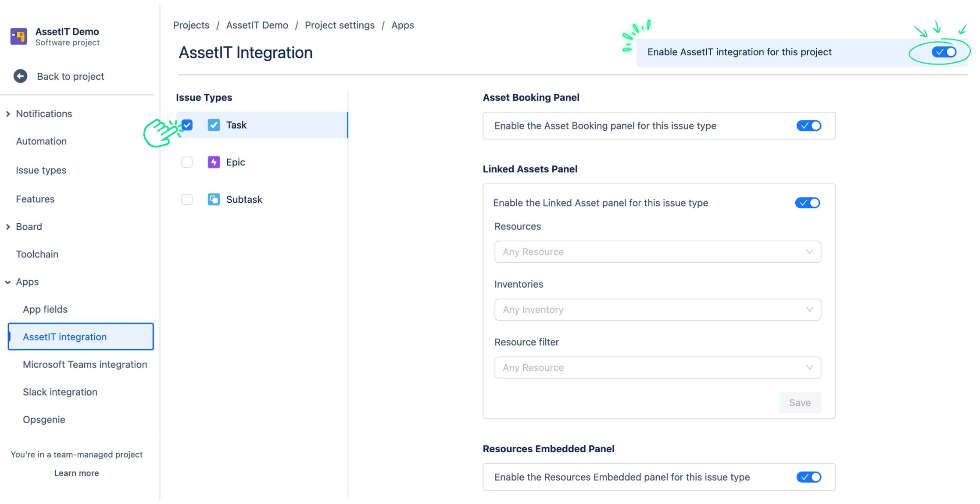Open the Any Resource dropdown under Resources

(657, 251)
